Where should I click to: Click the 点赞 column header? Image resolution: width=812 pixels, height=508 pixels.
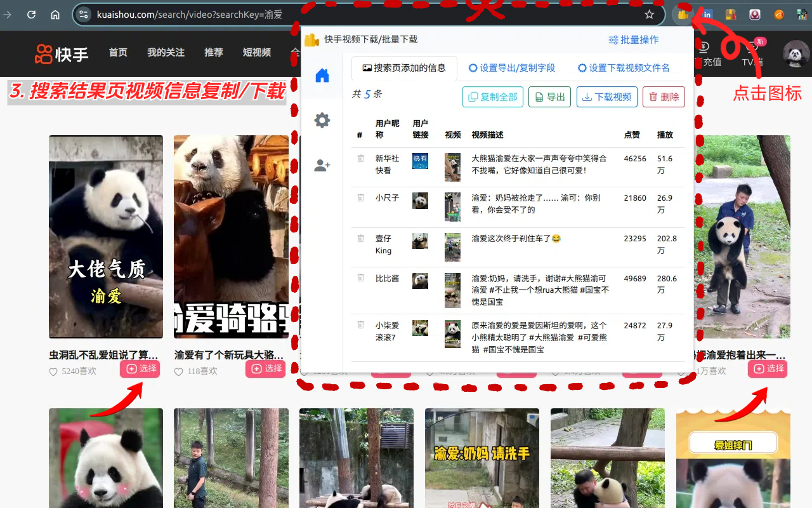coord(632,135)
